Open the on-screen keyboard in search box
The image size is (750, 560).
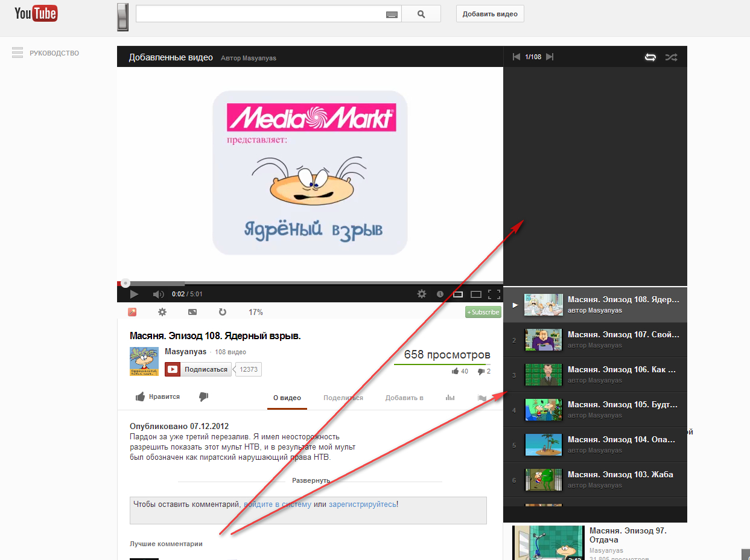(x=392, y=14)
